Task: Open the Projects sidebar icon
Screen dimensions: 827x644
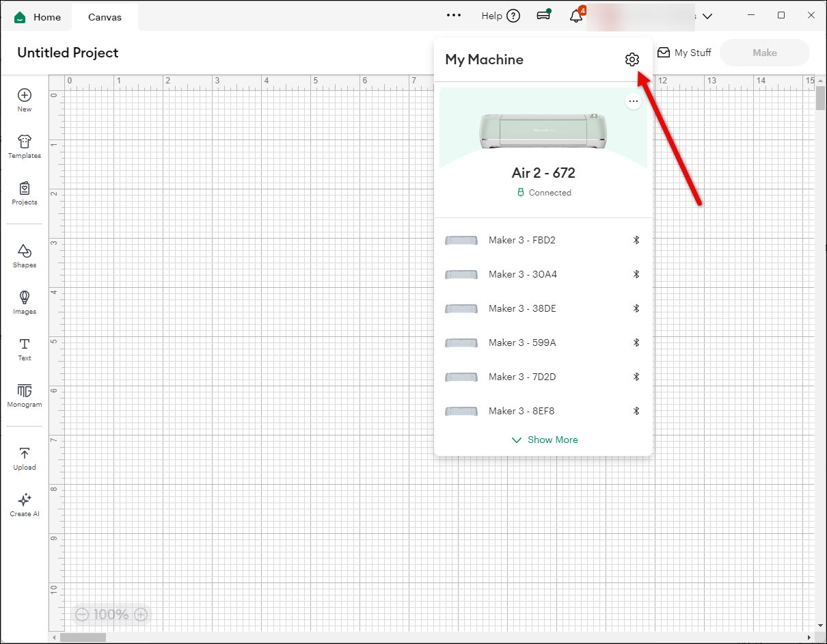Action: [x=25, y=189]
